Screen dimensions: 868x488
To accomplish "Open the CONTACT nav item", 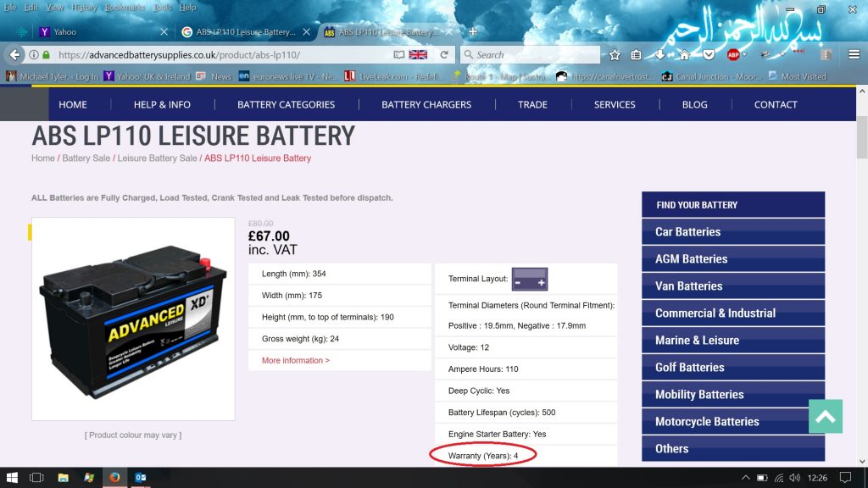I will 776,104.
